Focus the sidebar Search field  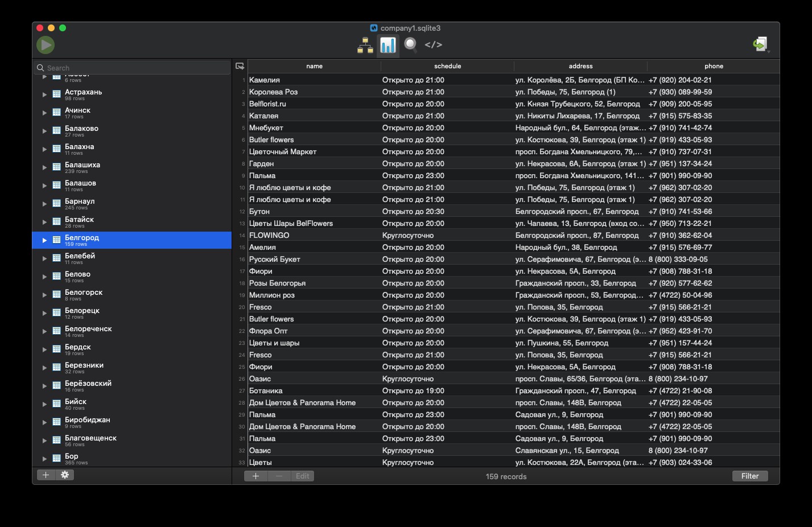coord(132,68)
